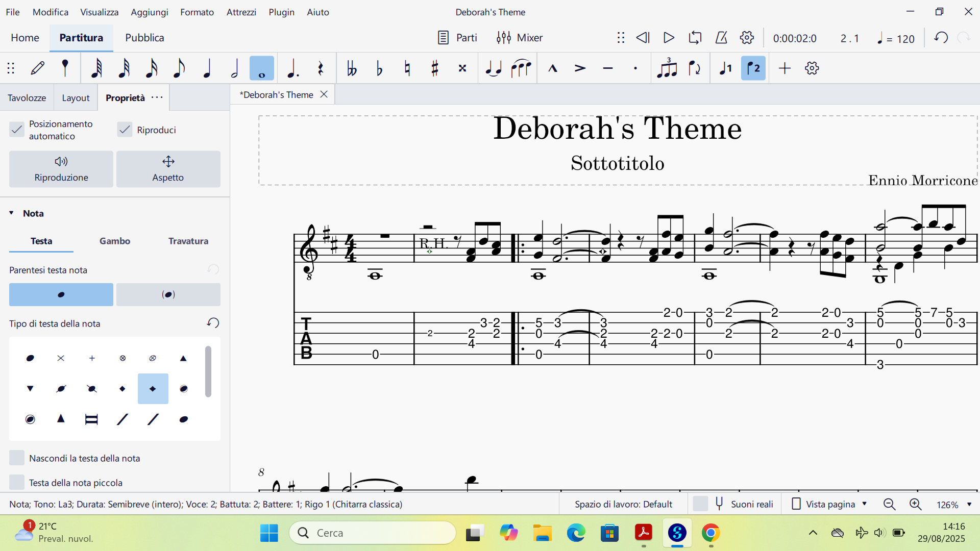This screenshot has width=980, height=551.
Task: Switch to the Travatura tab
Action: 188,241
